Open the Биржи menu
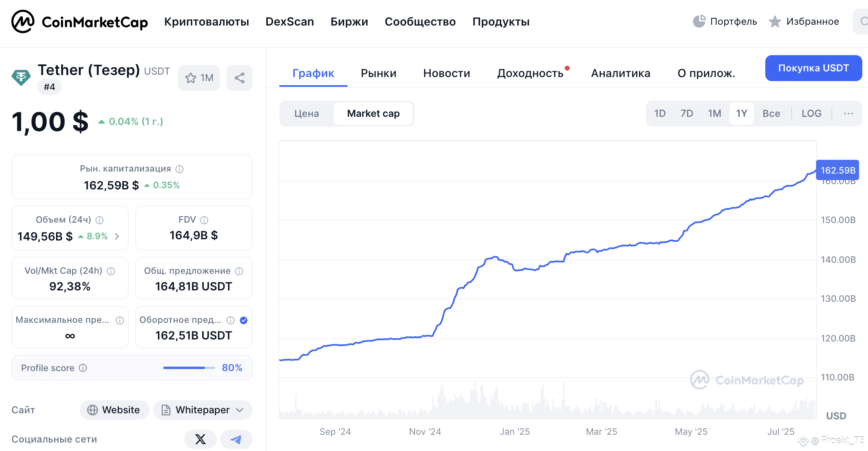The image size is (868, 451). click(349, 22)
